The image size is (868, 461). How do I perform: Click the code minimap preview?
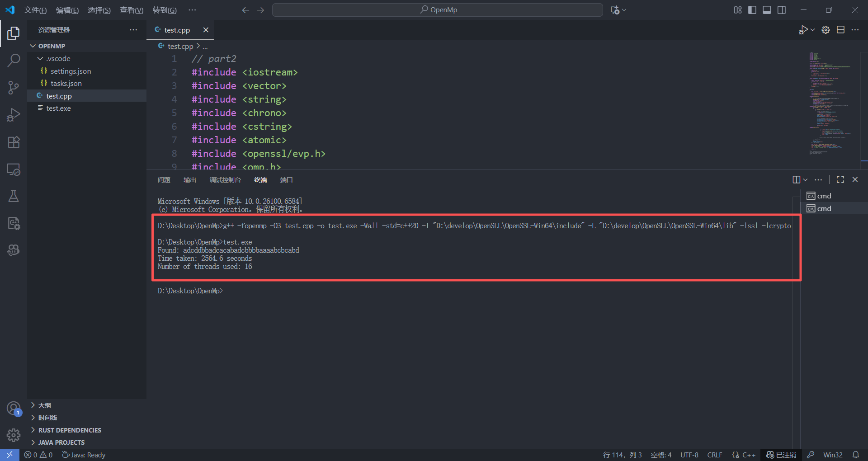point(830,104)
